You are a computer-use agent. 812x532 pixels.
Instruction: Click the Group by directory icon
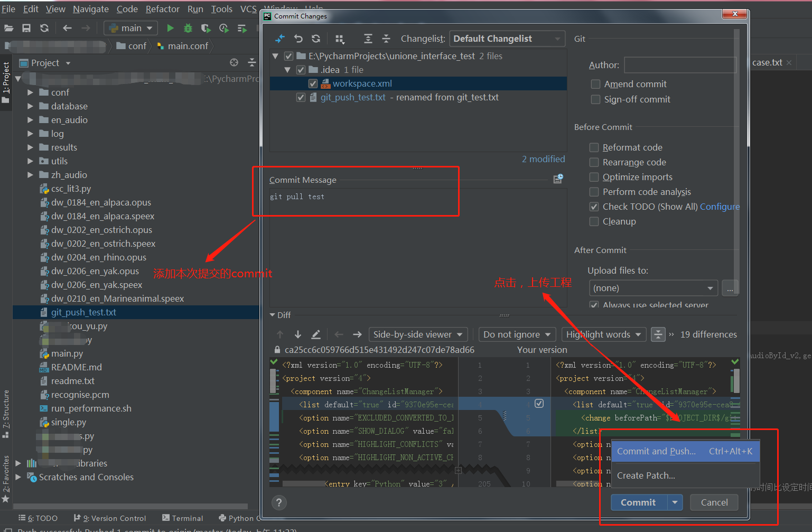tap(340, 39)
